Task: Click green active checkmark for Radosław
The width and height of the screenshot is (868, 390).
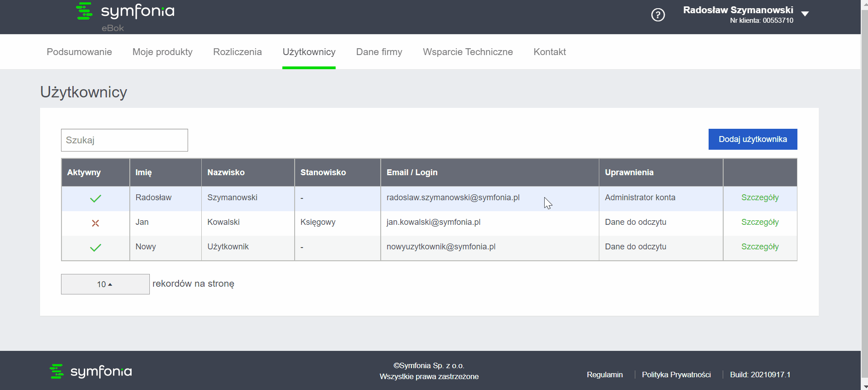Action: click(x=96, y=198)
